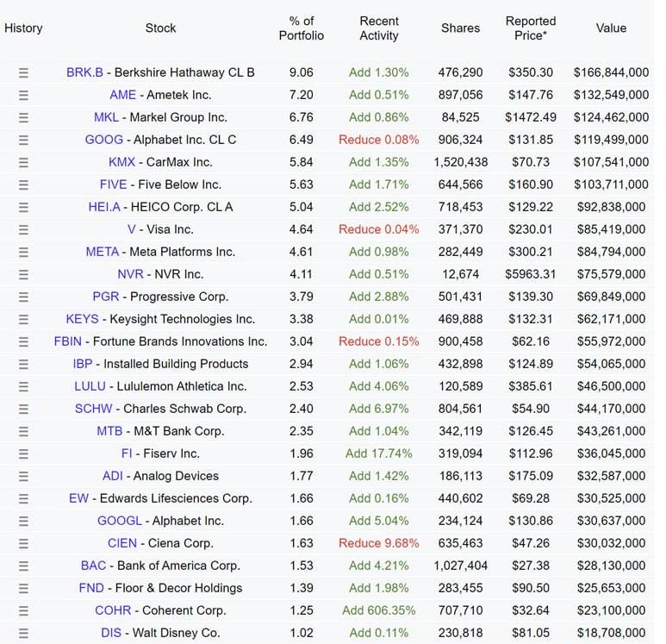Open history icon for Lululemon Athletica
The width and height of the screenshot is (666, 644).
click(23, 386)
